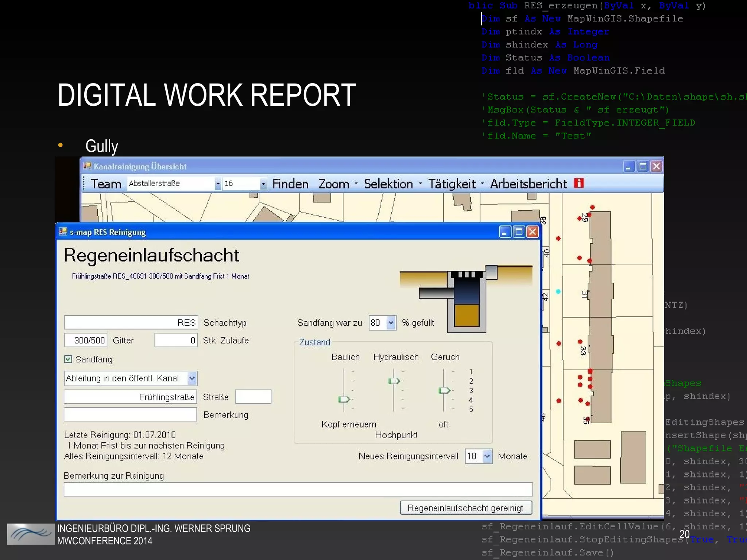Toggle the Sandfang checkbox
Viewport: 747px width, 560px height.
[68, 359]
